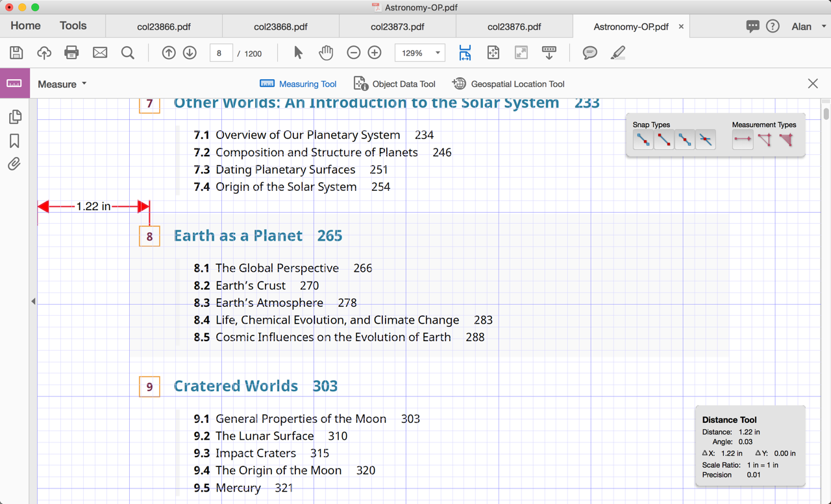The height and width of the screenshot is (504, 831).
Task: Select the highlighter annotation tool
Action: (x=617, y=53)
